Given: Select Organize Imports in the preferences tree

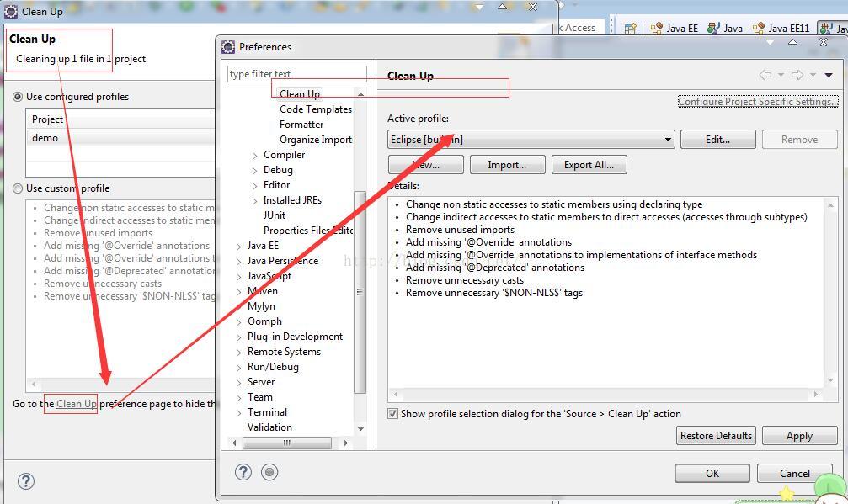Looking at the screenshot, I should coord(315,140).
